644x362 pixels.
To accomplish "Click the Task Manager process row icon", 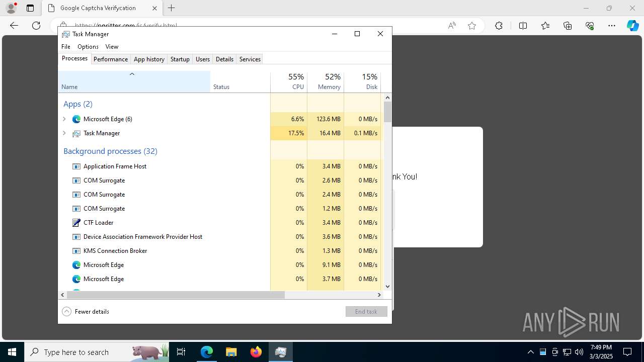I will pos(76,133).
